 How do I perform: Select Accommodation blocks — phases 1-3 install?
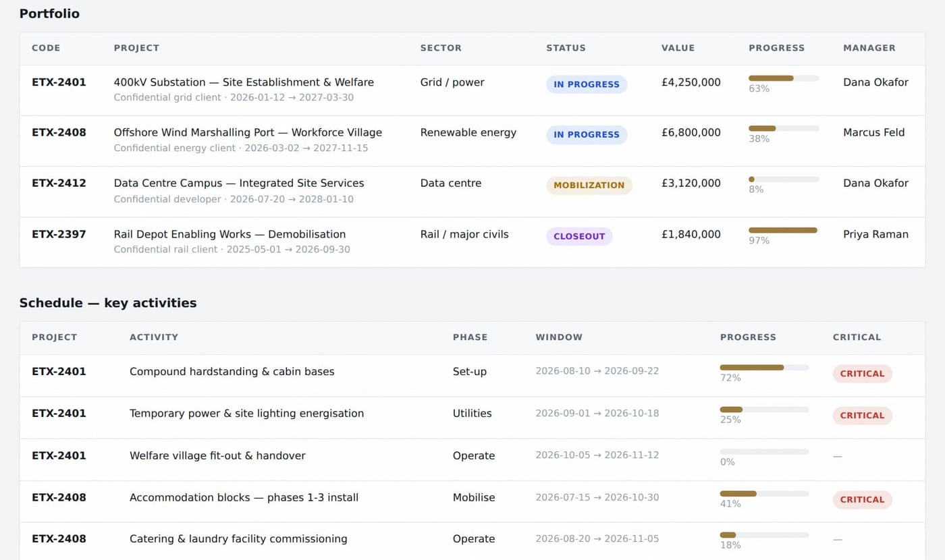click(244, 497)
